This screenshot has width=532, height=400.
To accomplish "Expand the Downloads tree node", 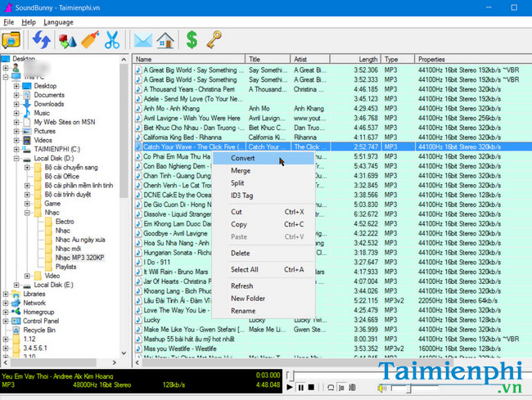I will click(x=16, y=104).
